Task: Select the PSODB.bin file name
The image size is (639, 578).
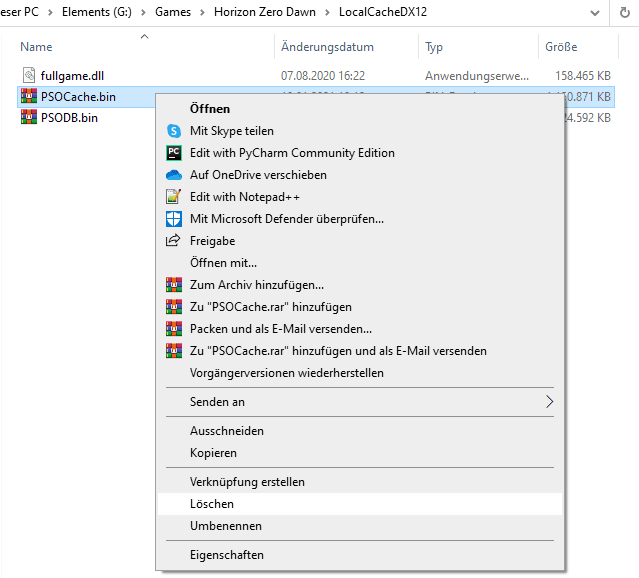Action: tap(69, 118)
